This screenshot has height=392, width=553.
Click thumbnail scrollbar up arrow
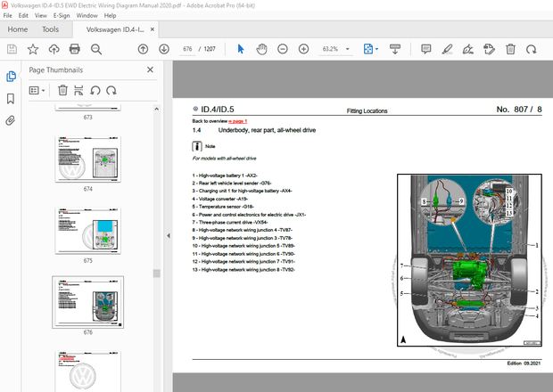click(x=157, y=110)
